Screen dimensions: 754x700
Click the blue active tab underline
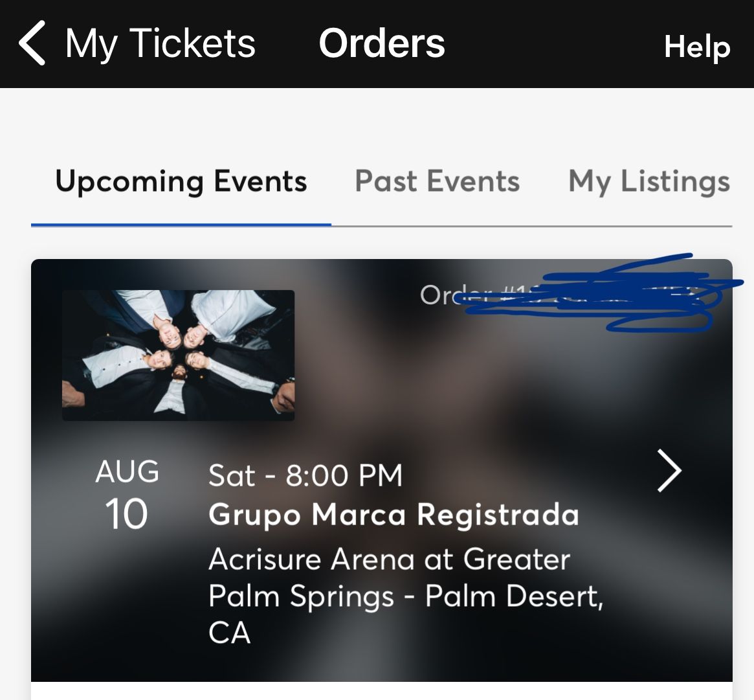[x=181, y=224]
